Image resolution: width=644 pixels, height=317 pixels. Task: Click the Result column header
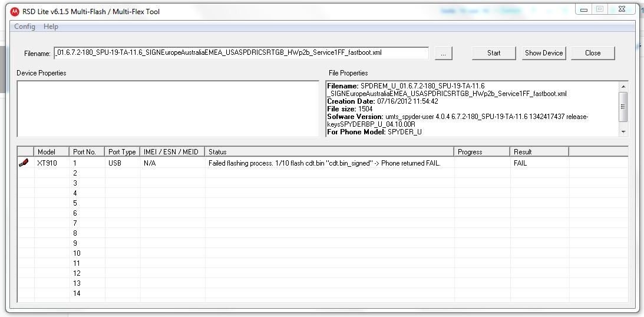pyautogui.click(x=539, y=152)
